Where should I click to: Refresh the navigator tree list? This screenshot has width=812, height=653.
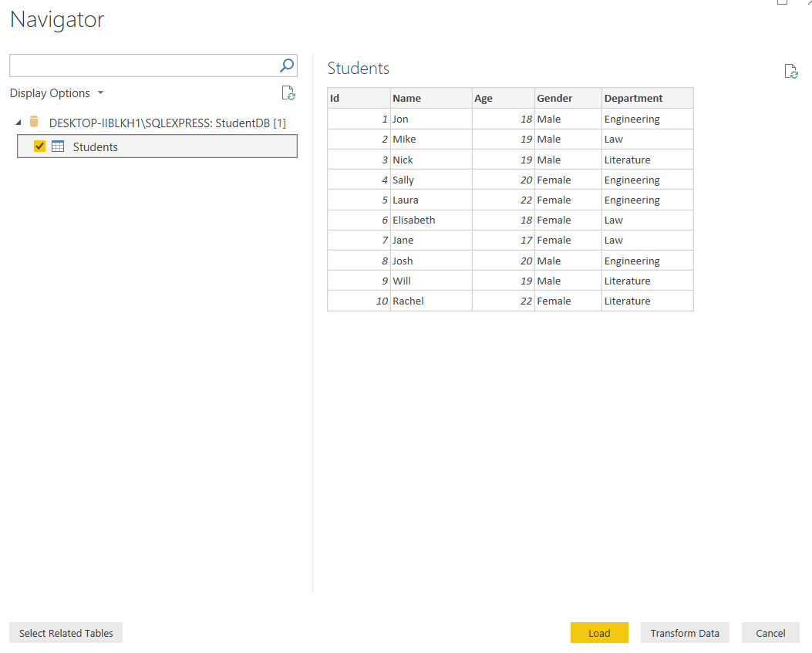click(x=288, y=93)
